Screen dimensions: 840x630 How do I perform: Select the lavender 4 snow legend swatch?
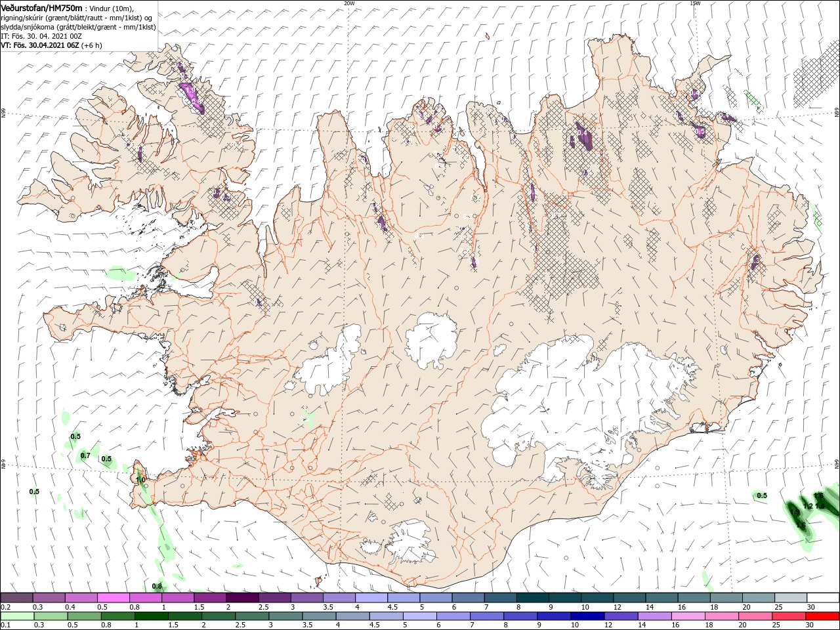click(371, 598)
